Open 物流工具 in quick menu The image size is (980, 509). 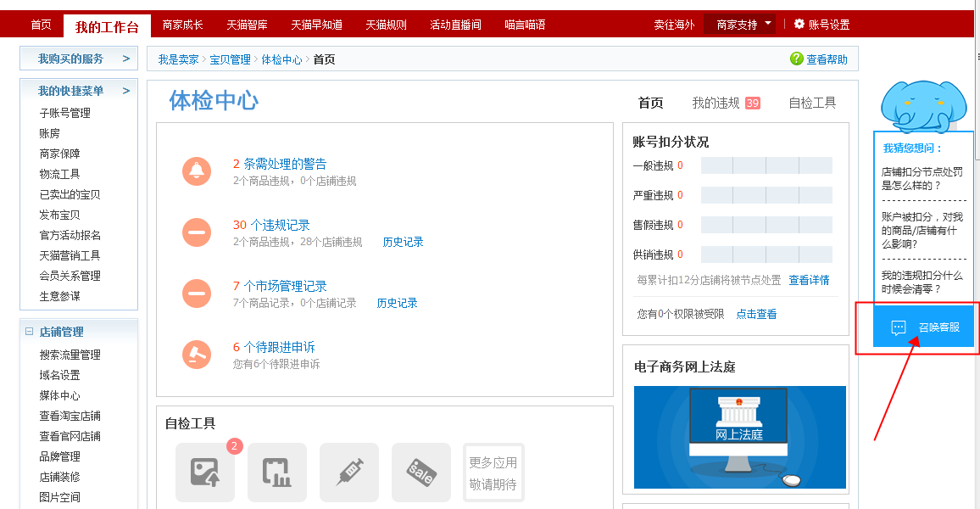click(59, 174)
